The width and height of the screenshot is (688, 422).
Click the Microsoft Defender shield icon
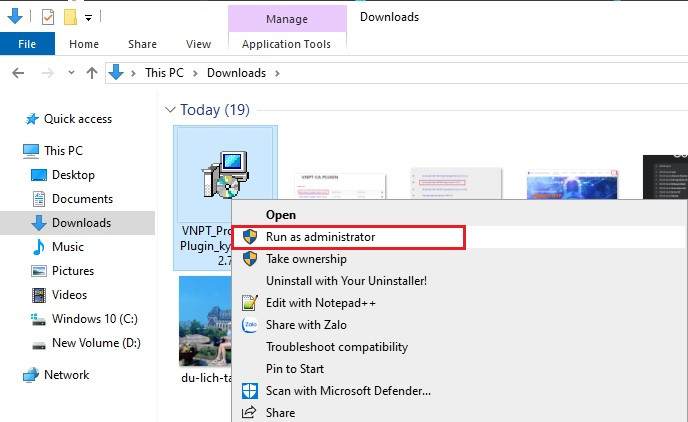(250, 390)
